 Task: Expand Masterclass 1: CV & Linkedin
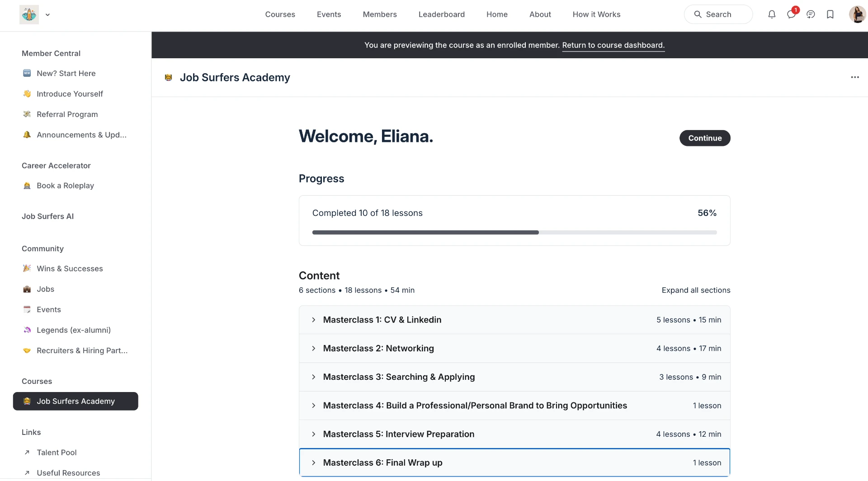[514, 320]
